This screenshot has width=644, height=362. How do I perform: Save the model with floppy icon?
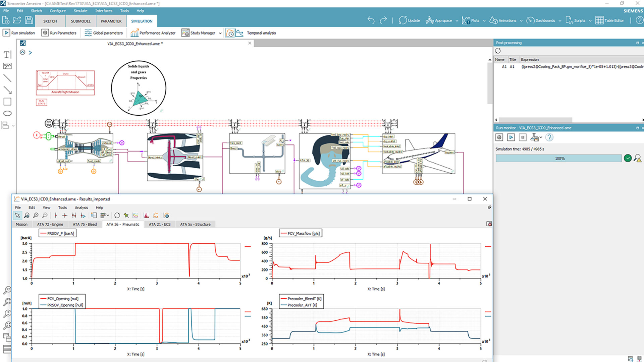coord(29,20)
